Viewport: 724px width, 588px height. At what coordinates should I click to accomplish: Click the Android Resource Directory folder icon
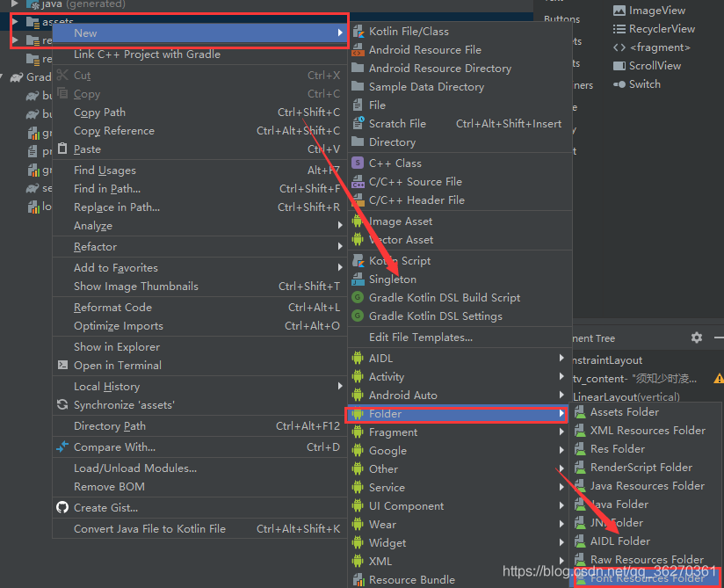coord(358,68)
